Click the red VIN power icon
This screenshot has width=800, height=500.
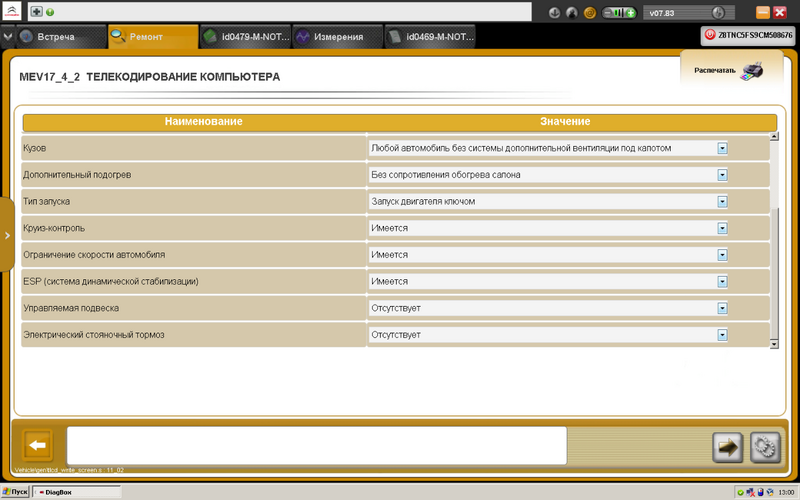(710, 35)
